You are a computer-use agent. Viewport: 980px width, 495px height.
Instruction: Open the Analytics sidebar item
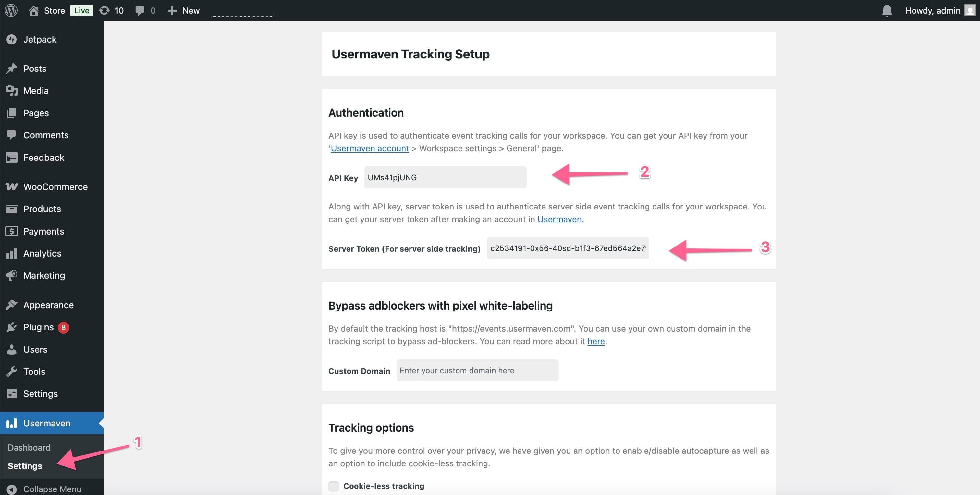[42, 253]
